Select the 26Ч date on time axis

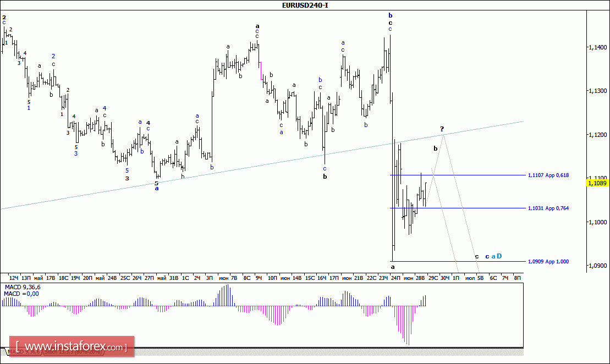coord(137,278)
